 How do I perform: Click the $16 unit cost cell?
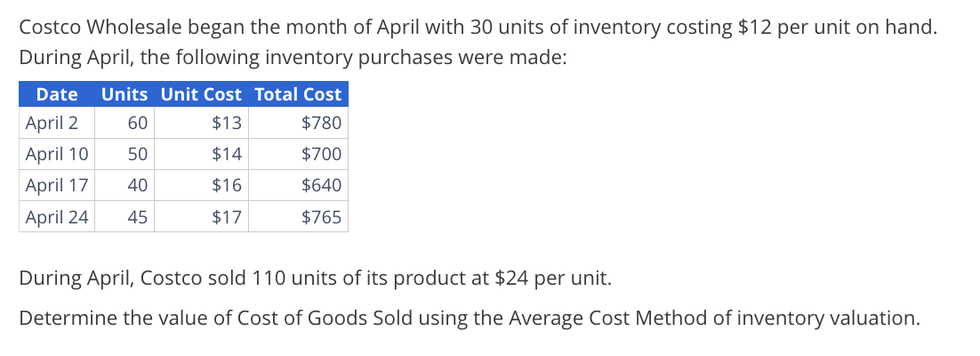pyautogui.click(x=201, y=185)
